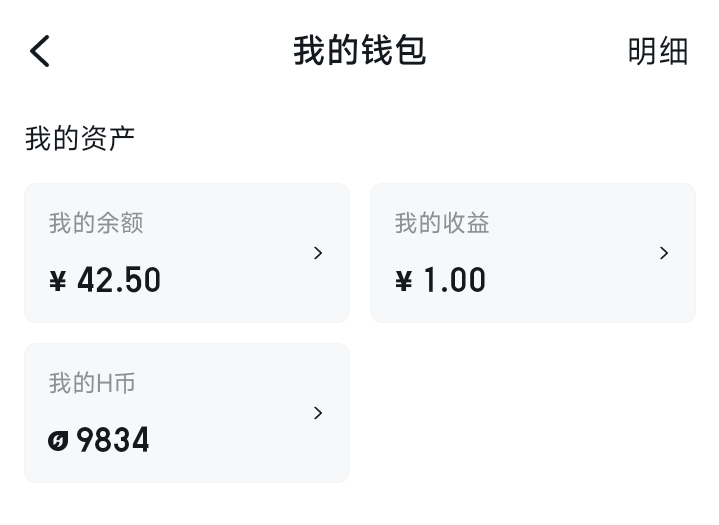Screen dimensions: 719x525
Task: Select the ¥ 1.00 earnings amount
Action: pyautogui.click(x=440, y=280)
